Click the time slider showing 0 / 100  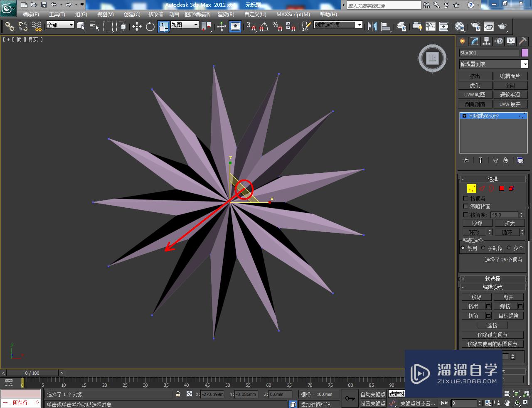coord(32,373)
